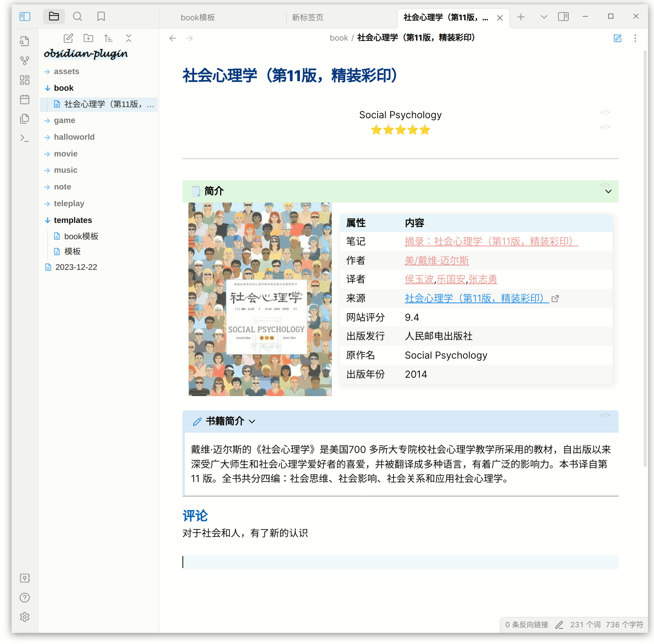The height and width of the screenshot is (644, 654).
Task: Toggle the right sidebar panel icon
Action: click(563, 16)
